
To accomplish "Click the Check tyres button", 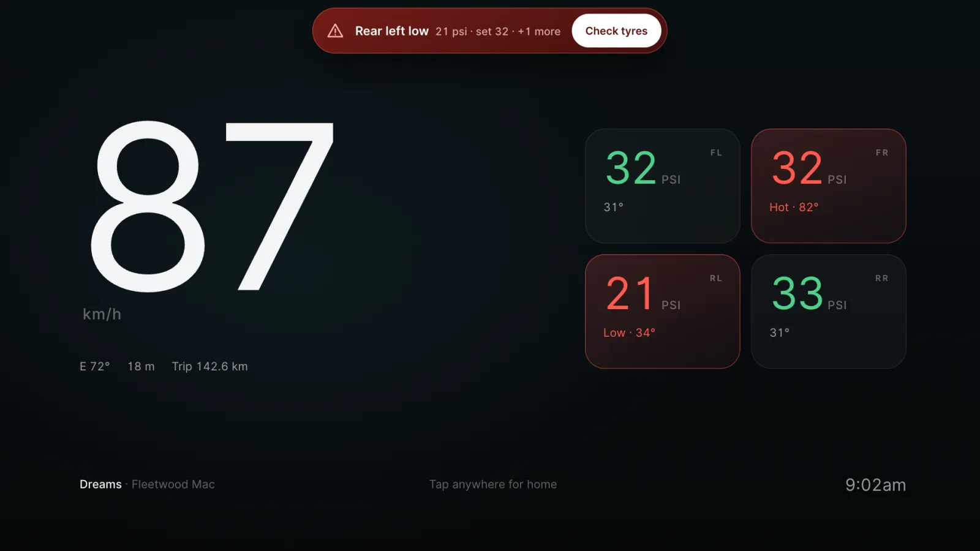I will coord(616,31).
